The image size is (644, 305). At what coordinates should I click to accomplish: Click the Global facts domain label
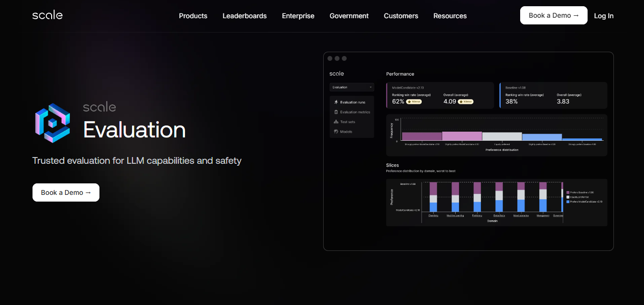click(x=499, y=215)
